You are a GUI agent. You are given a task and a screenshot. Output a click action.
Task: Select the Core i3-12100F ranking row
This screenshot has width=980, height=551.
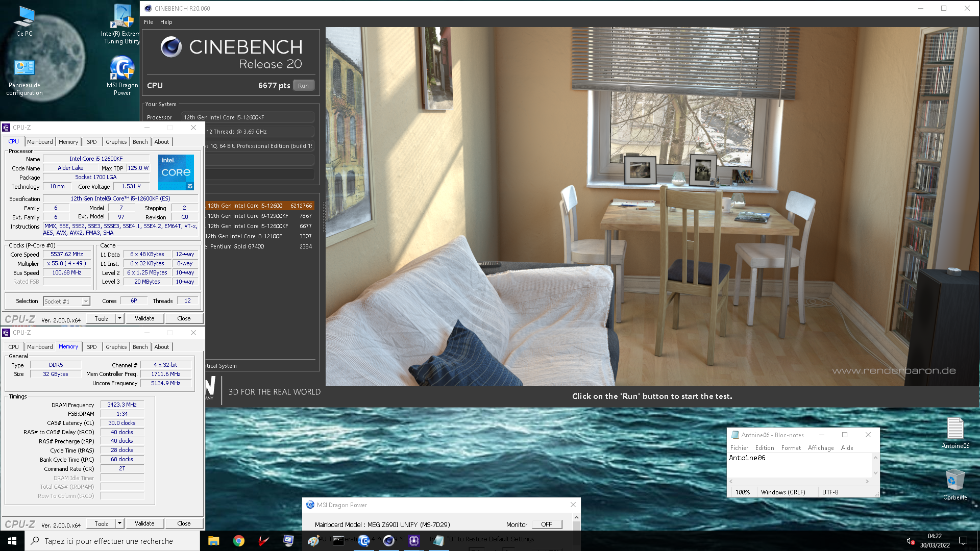point(259,236)
